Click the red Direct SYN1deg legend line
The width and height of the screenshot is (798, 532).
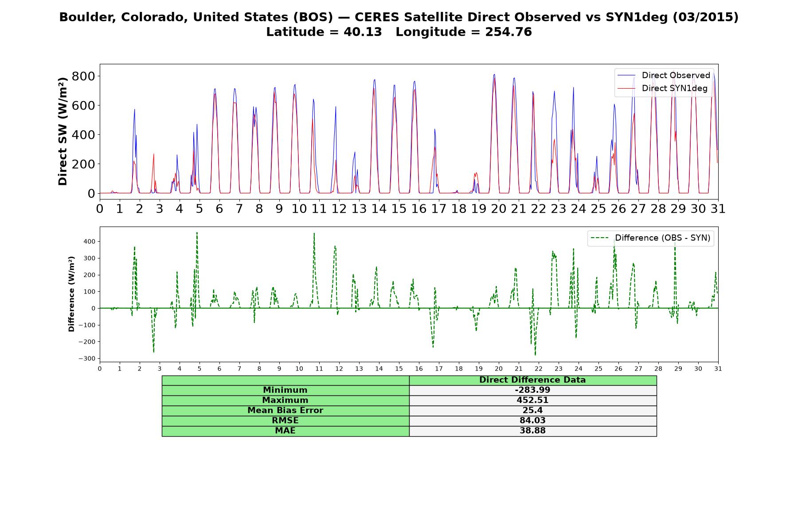click(626, 88)
